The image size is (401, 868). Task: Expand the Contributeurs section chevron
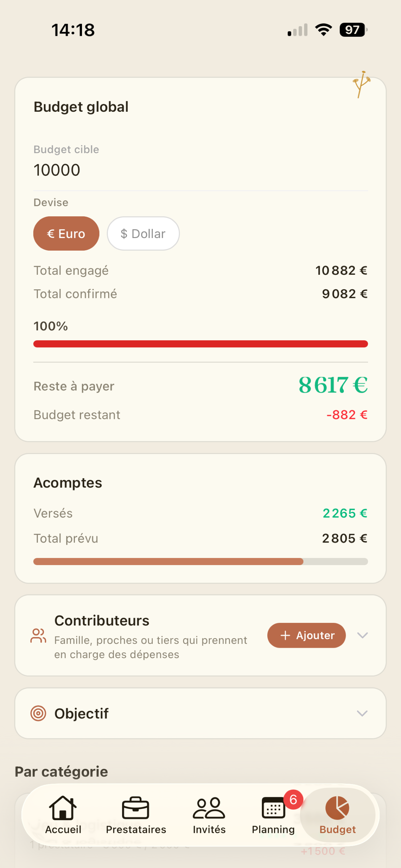(362, 635)
